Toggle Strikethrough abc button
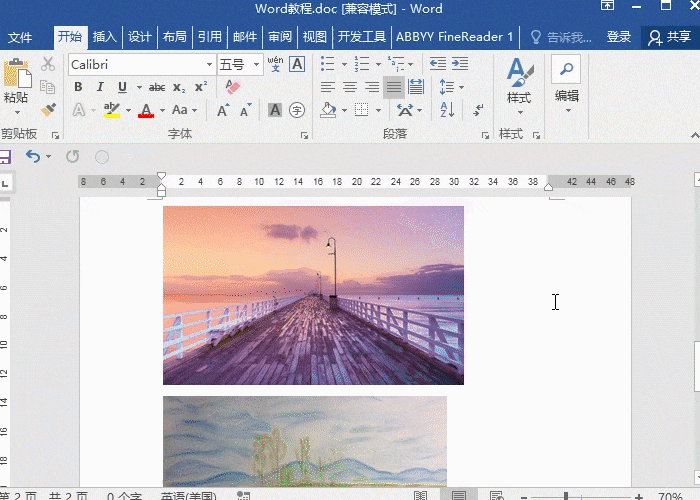The height and width of the screenshot is (500, 700). [157, 87]
